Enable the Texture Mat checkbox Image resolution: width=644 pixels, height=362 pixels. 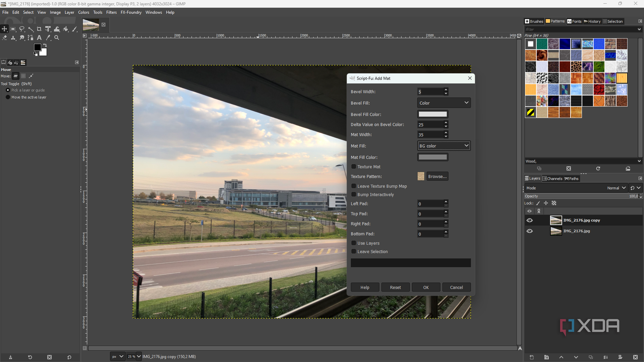point(354,167)
